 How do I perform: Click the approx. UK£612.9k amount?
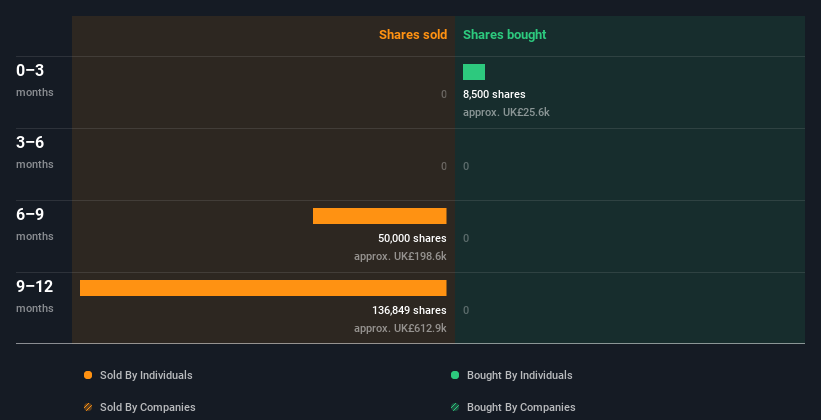point(400,328)
